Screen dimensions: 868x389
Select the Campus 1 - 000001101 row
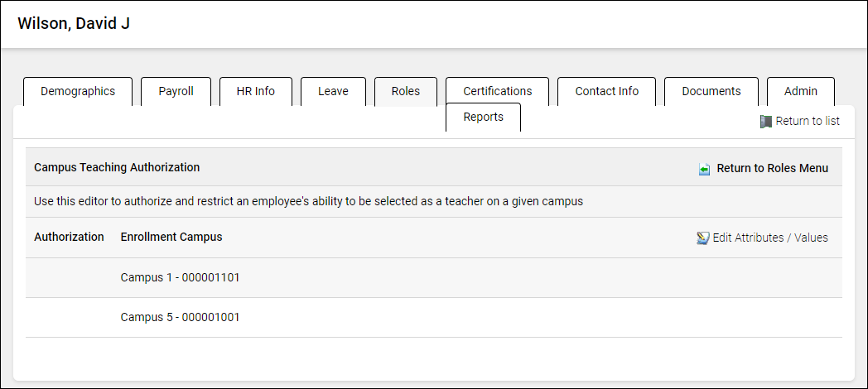coord(180,277)
